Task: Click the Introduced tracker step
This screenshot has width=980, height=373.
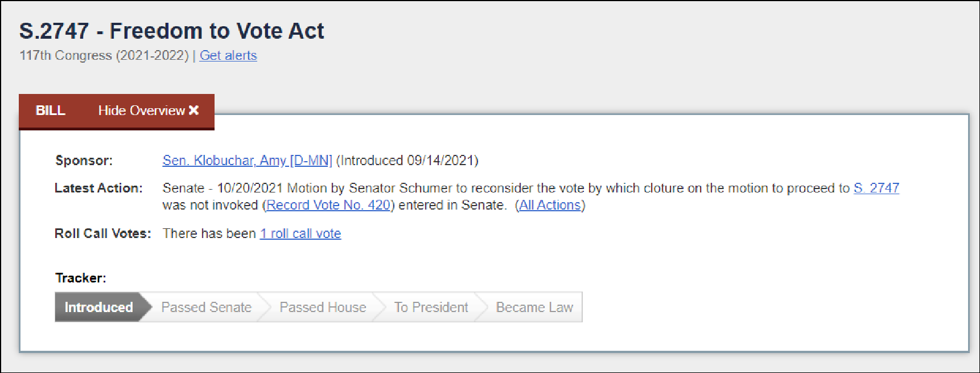Action: (98, 308)
